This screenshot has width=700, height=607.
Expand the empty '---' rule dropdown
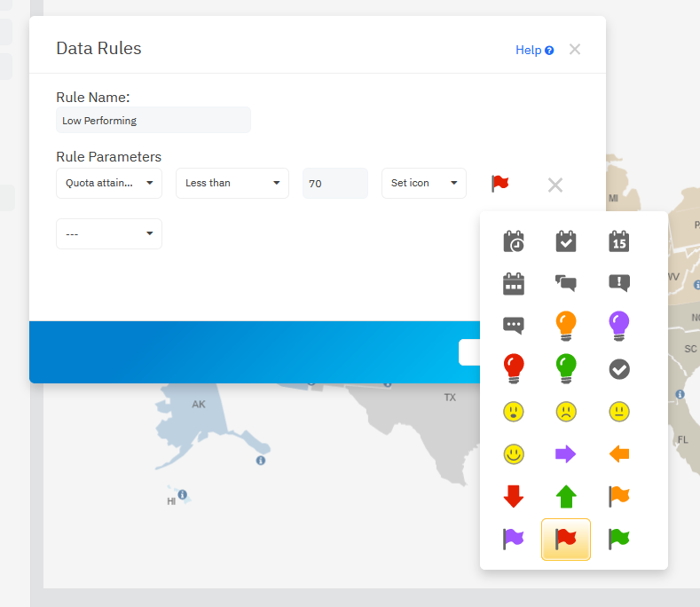(x=109, y=233)
